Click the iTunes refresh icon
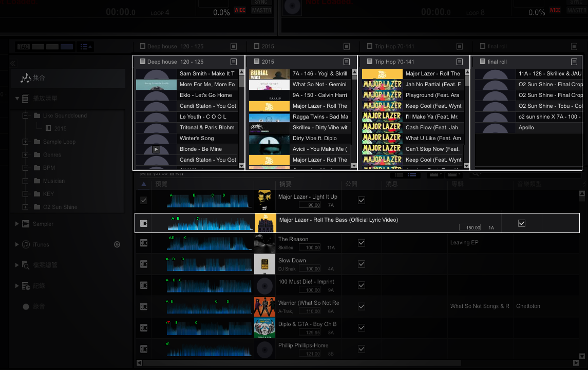 [x=117, y=244]
